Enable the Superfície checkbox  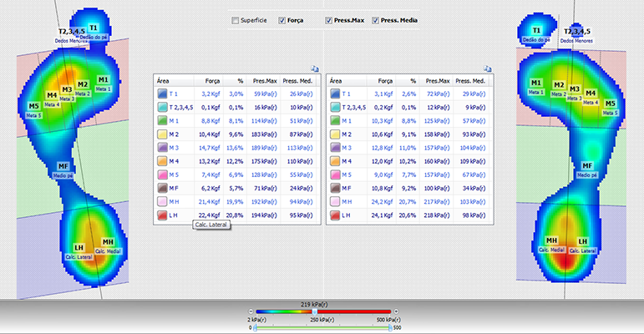coord(236,20)
